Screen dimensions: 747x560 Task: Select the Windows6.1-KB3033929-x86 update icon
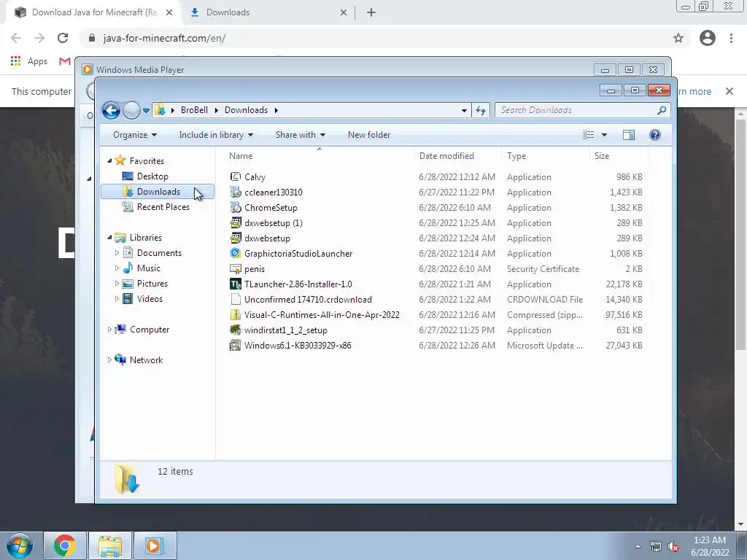(236, 345)
